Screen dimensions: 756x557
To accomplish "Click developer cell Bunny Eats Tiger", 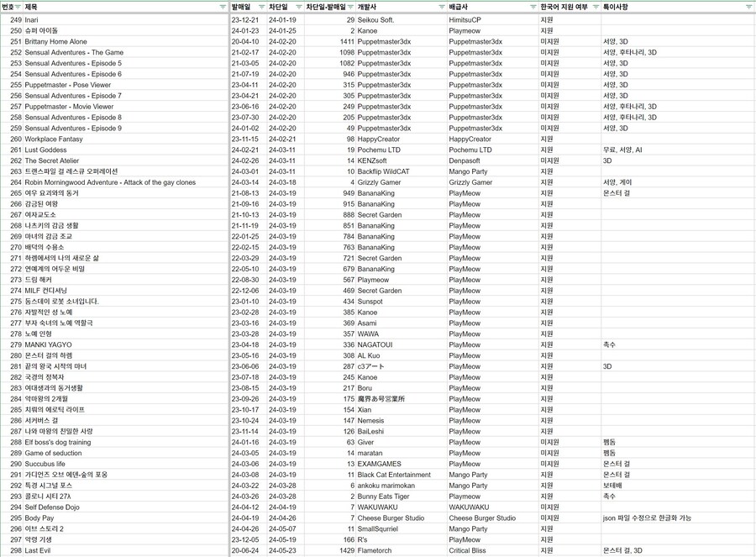I will point(402,497).
